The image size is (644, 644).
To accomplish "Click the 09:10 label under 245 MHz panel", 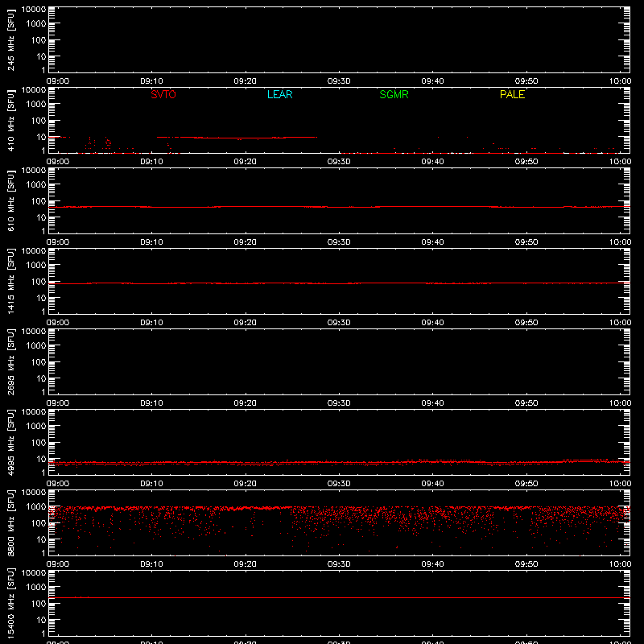I will [151, 81].
